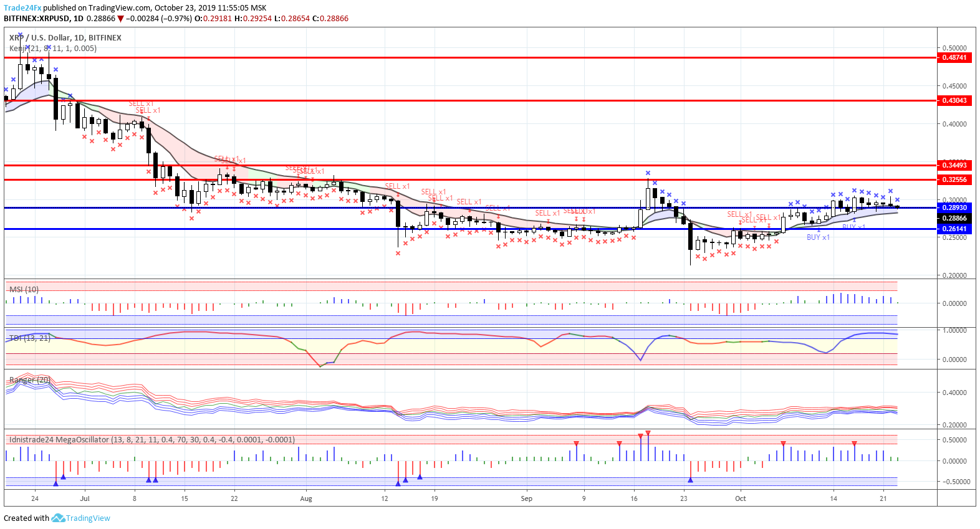The height and width of the screenshot is (529, 980).
Task: Click the C:0.28866 close value in header
Action: (330, 19)
